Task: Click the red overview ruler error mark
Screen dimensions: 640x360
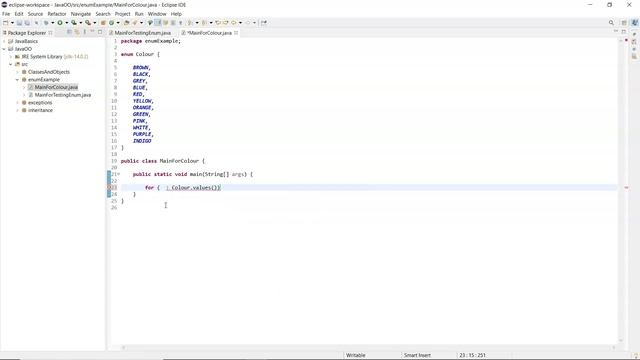Action: tap(627, 188)
